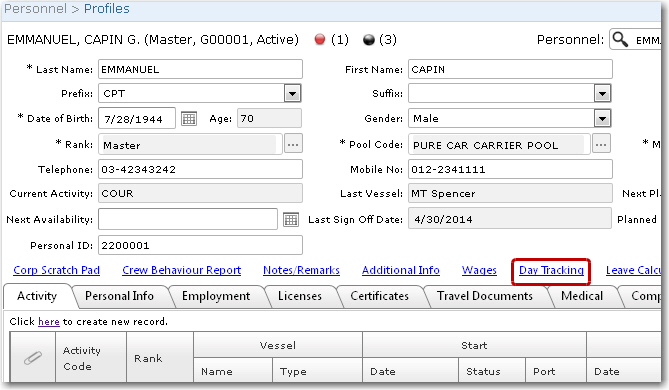Click the Age field showing 70
The image size is (669, 390).
pos(269,118)
